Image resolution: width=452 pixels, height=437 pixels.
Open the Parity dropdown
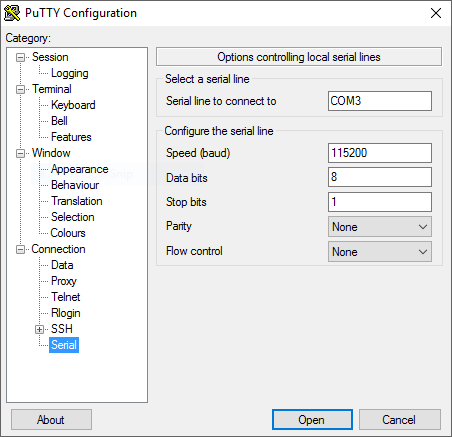point(380,227)
